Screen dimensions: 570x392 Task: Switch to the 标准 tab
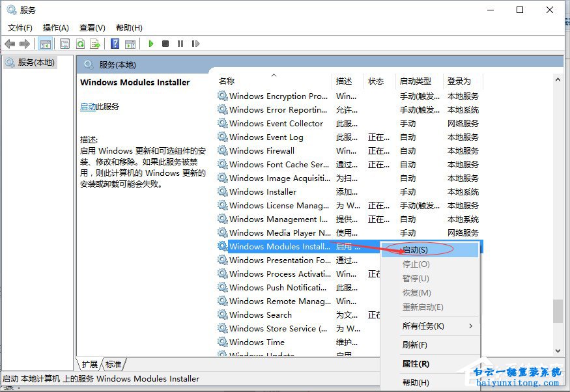click(114, 365)
